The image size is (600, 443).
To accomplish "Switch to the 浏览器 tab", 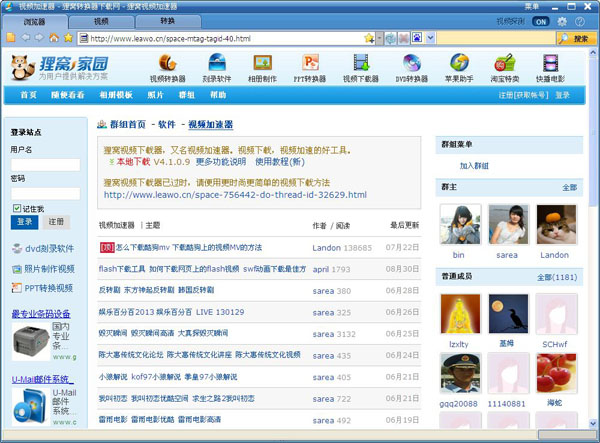I will point(34,22).
